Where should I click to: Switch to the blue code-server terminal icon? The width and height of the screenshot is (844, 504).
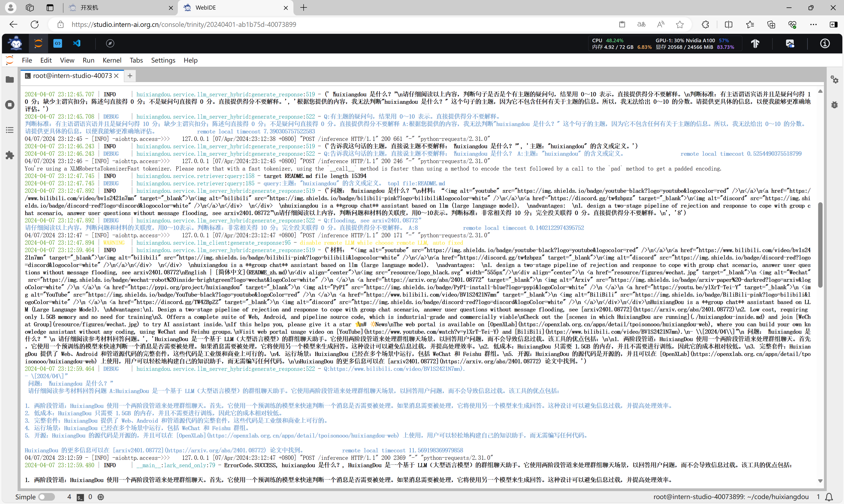[x=57, y=43]
